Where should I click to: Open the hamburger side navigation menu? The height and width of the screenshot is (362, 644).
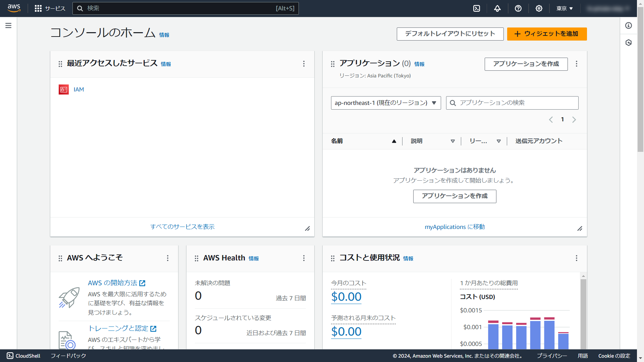(x=8, y=25)
